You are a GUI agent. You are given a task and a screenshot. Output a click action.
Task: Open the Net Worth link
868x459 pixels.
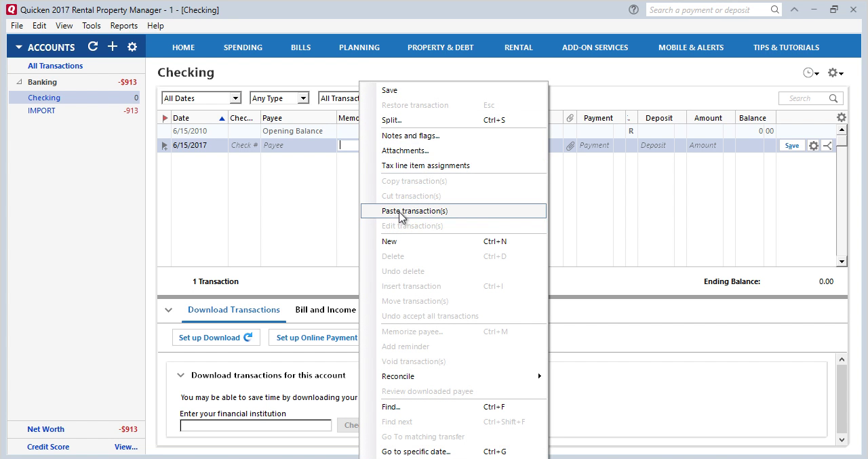point(45,429)
